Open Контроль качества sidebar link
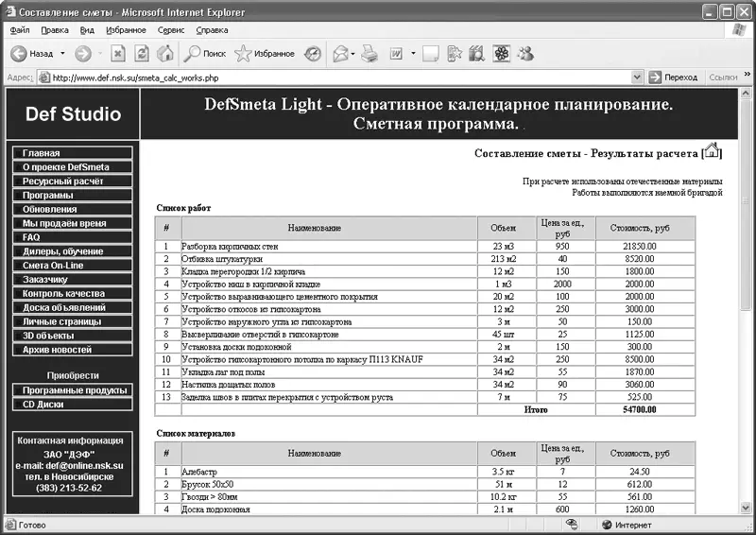Screen dimensions: 756x535 point(73,293)
